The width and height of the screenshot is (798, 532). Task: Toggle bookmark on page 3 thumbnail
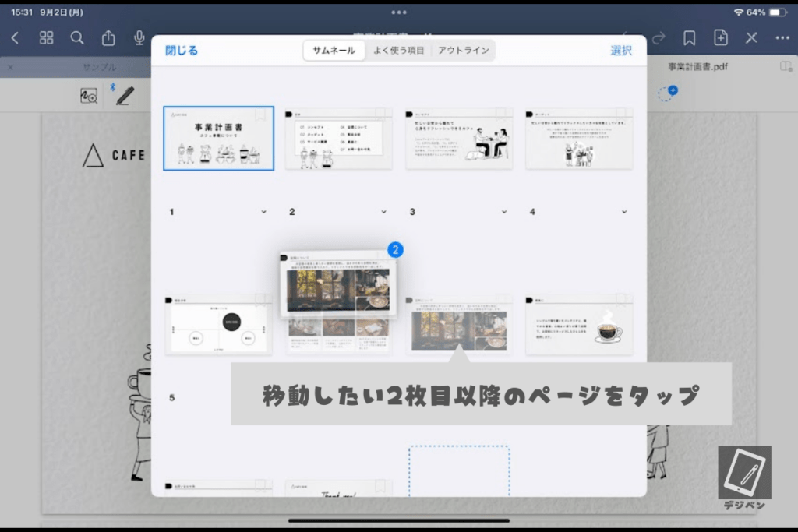[x=501, y=113]
